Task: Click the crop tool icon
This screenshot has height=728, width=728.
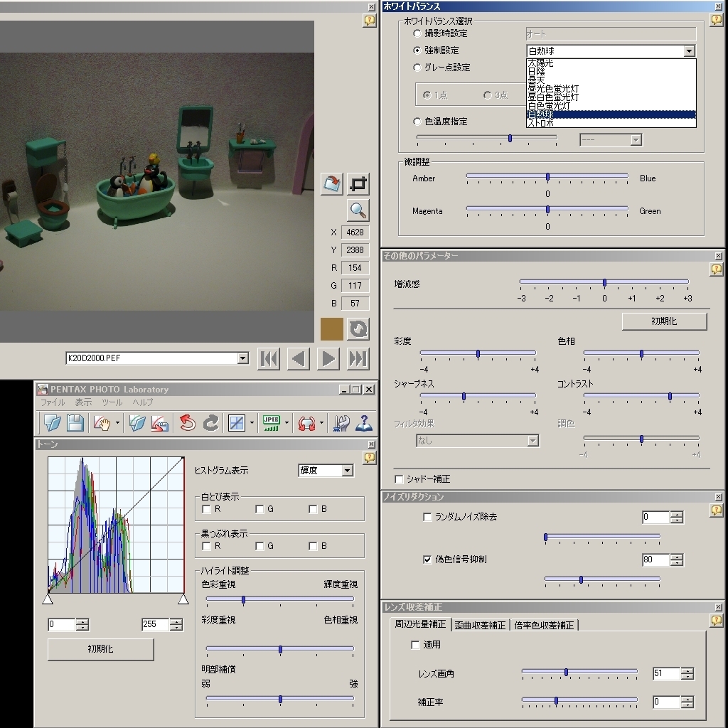Action: tap(359, 183)
